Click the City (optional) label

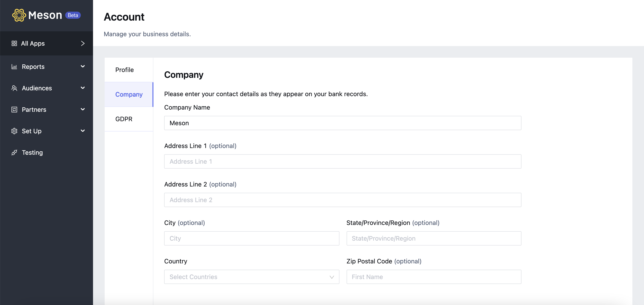pyautogui.click(x=184, y=223)
